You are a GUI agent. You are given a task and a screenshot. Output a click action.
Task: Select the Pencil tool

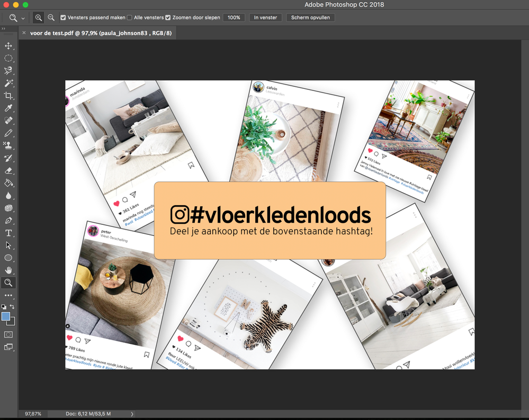[8, 133]
